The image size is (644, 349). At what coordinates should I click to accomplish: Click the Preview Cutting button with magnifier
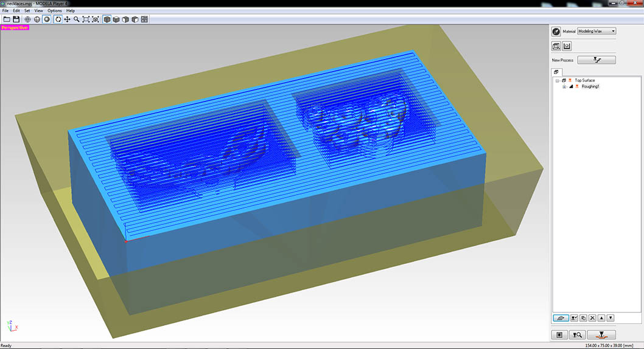point(578,335)
